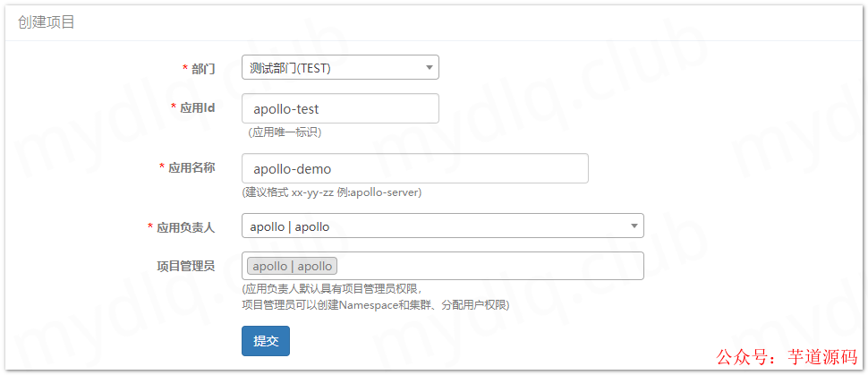Click the 项目管理员 field label
The image size is (868, 375).
[186, 266]
